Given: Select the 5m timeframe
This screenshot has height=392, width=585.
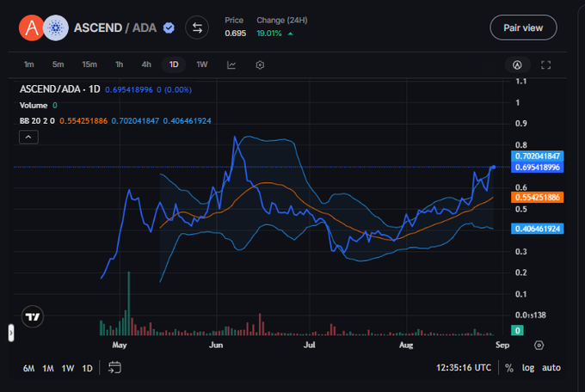Looking at the screenshot, I should 58,64.
